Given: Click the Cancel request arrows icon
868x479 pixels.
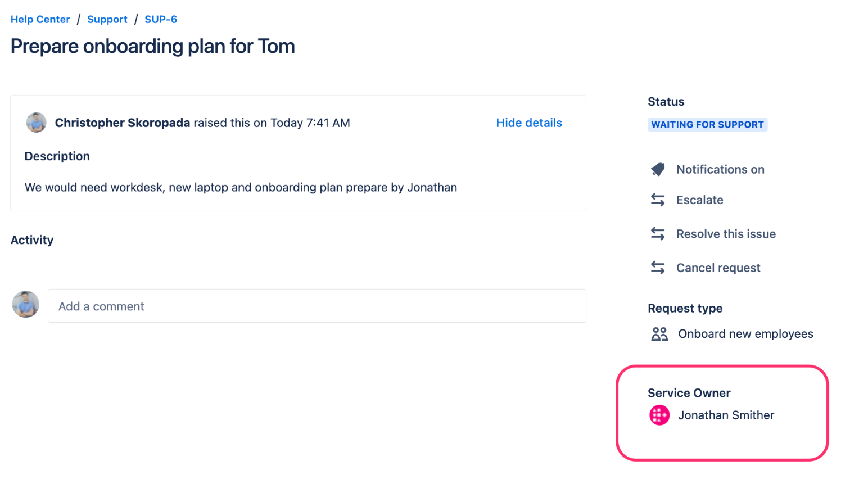Looking at the screenshot, I should click(x=658, y=268).
